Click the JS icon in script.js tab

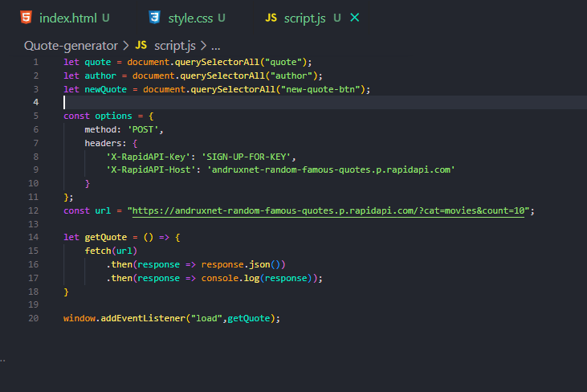[x=271, y=18]
